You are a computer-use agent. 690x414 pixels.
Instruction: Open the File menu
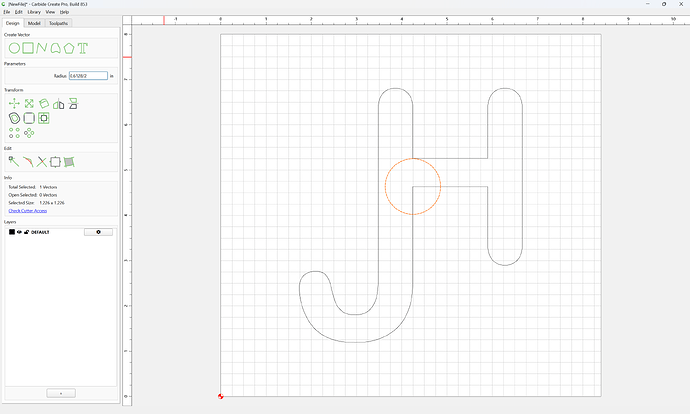7,12
